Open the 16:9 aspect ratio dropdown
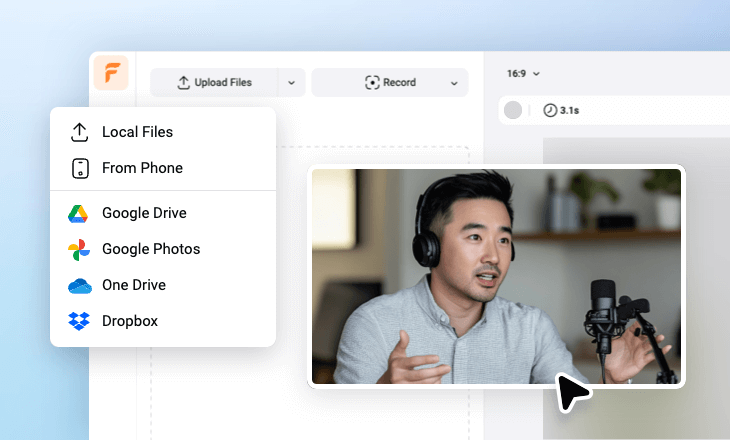Image resolution: width=730 pixels, height=440 pixels. (x=523, y=74)
